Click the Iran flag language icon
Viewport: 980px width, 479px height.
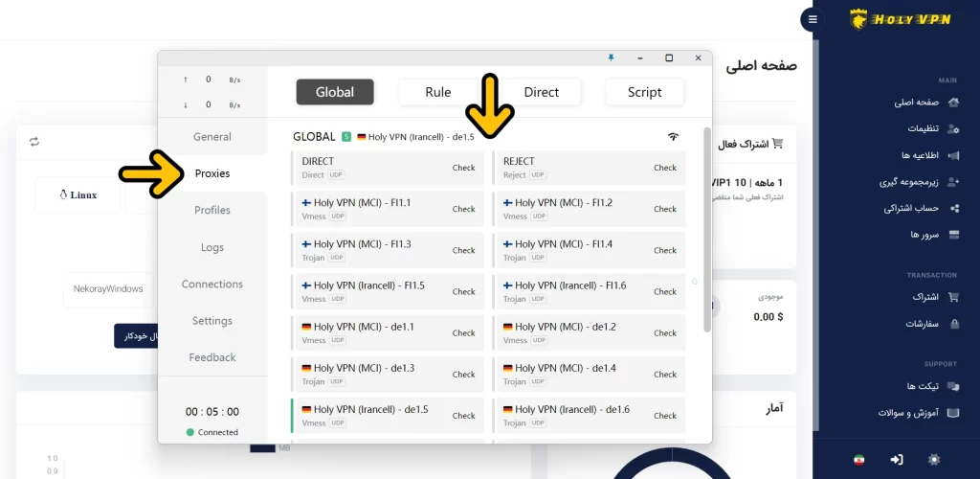858,460
